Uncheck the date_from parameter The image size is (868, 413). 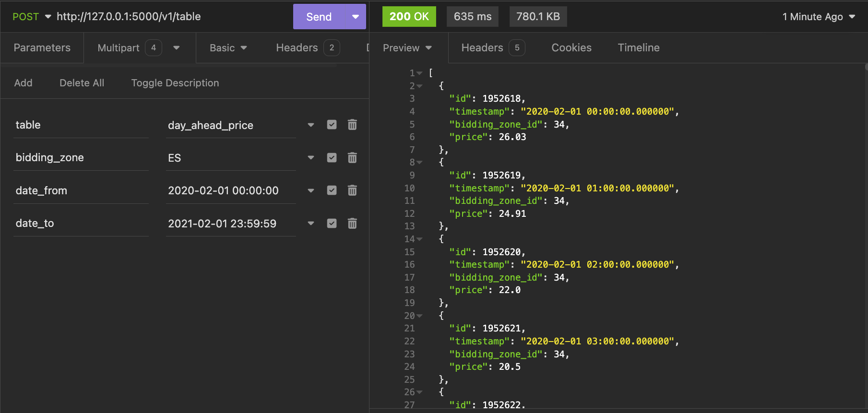click(332, 190)
